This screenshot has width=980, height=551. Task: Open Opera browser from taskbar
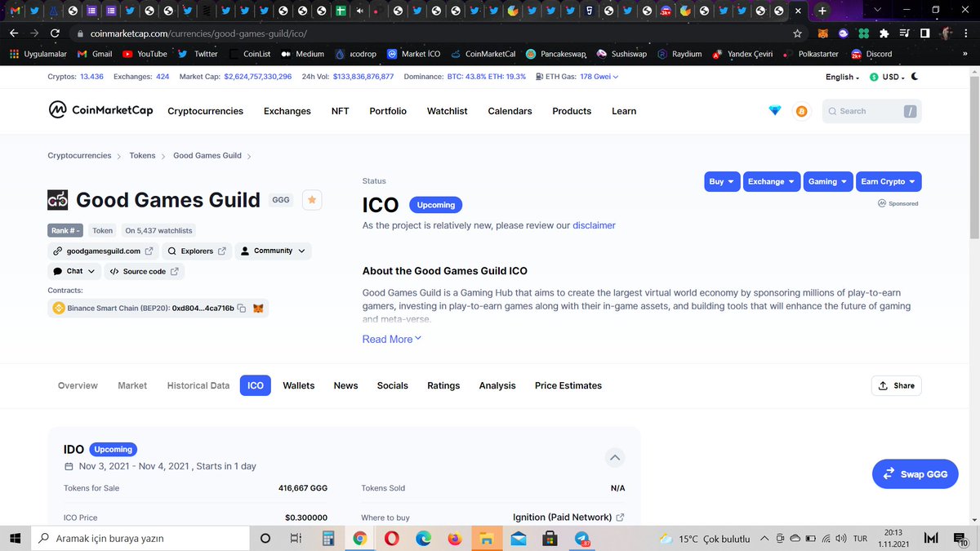391,538
